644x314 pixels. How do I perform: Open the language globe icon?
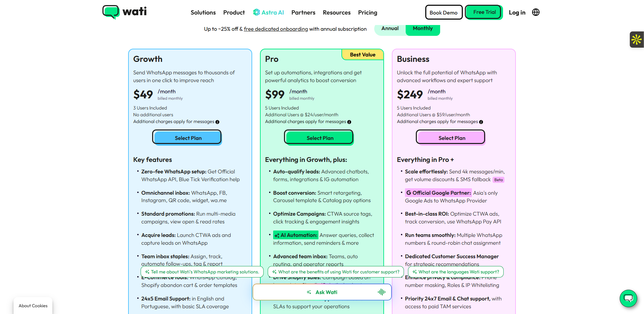535,12
